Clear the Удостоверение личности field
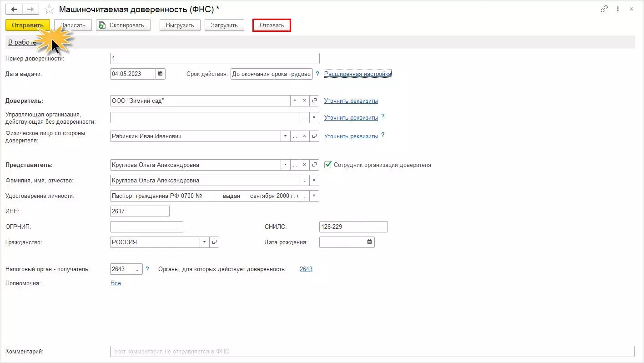The height and width of the screenshot is (363, 644). pyautogui.click(x=314, y=196)
